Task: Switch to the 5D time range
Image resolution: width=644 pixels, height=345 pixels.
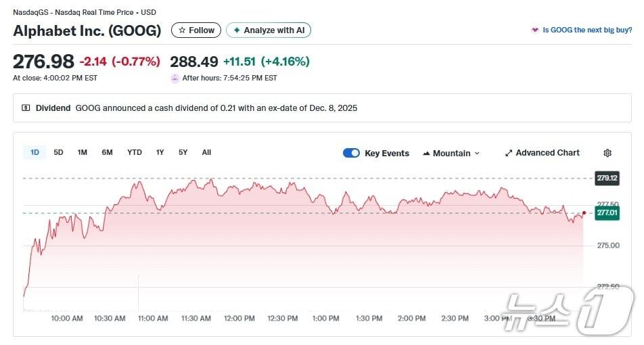Action: tap(58, 152)
